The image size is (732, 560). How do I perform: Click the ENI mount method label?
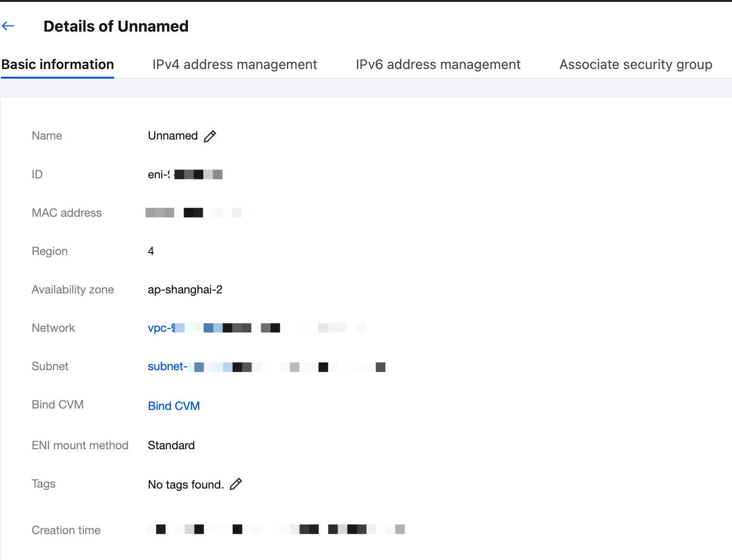[x=80, y=445]
